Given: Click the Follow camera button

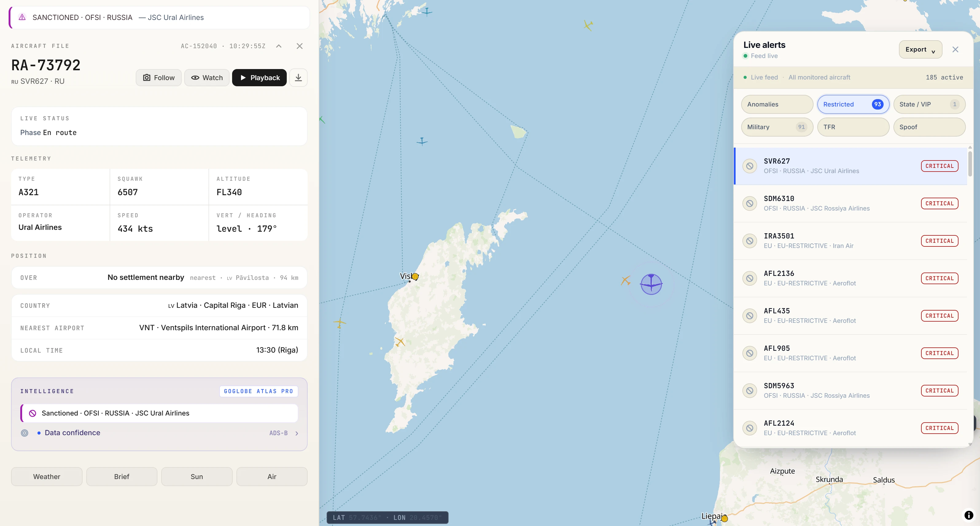Looking at the screenshot, I should pyautogui.click(x=159, y=78).
